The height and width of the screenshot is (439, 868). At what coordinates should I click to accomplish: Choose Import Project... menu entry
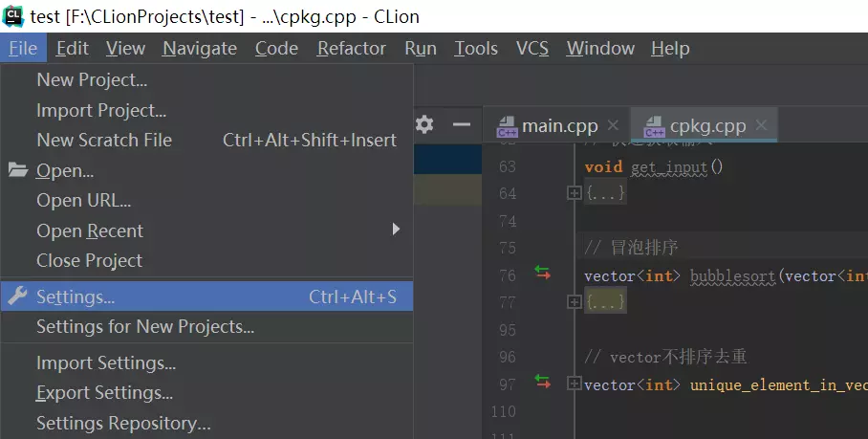(206, 111)
